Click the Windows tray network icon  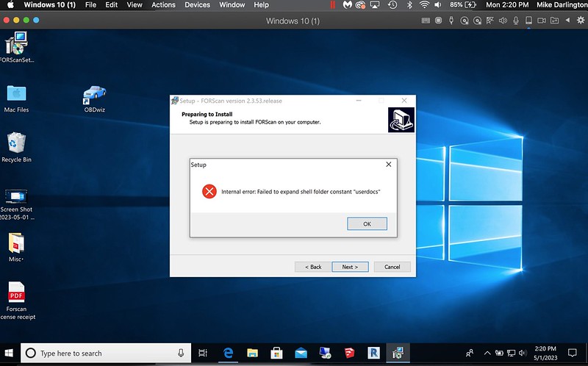pos(511,353)
